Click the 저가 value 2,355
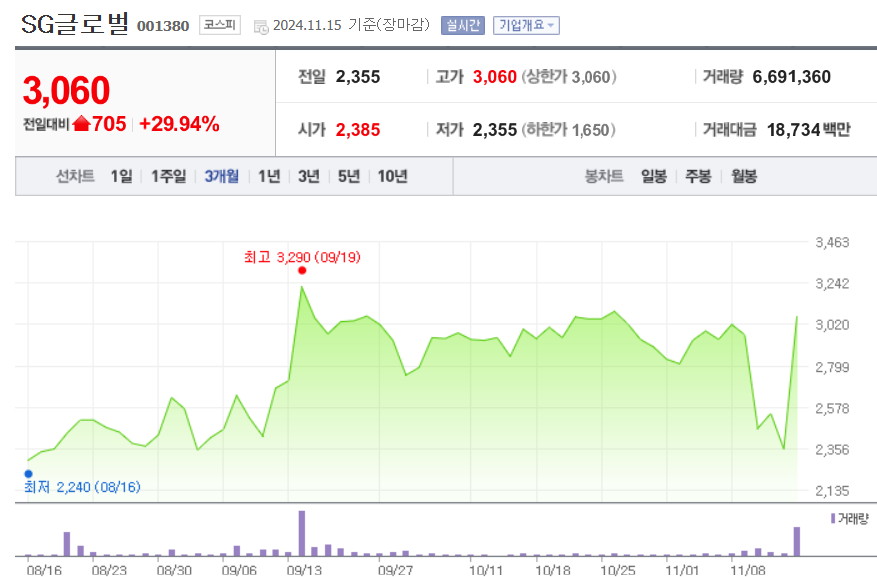 tap(494, 130)
